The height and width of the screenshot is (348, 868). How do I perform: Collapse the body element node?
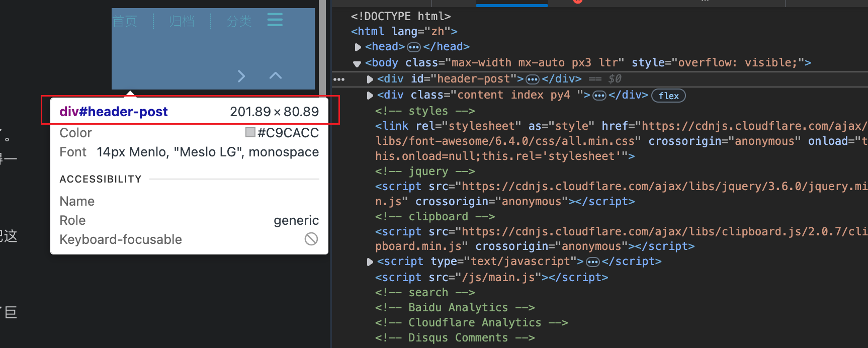point(357,63)
